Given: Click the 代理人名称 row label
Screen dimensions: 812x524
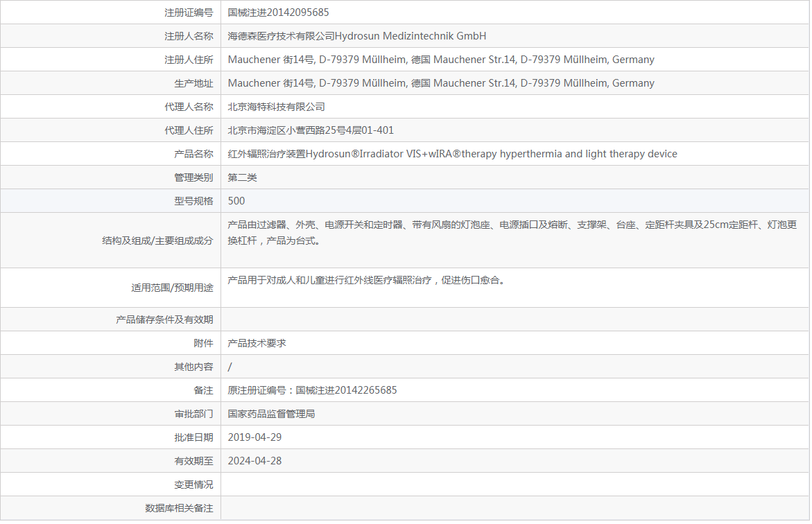Looking at the screenshot, I should (x=189, y=107).
